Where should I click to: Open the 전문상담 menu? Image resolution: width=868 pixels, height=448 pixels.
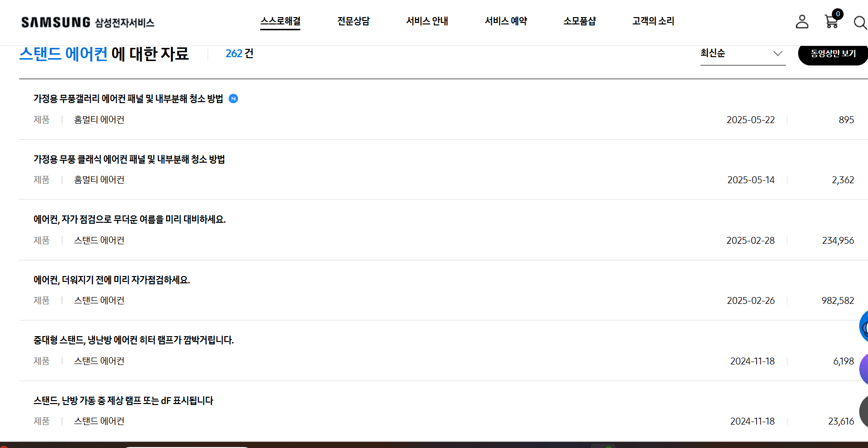[x=354, y=21]
